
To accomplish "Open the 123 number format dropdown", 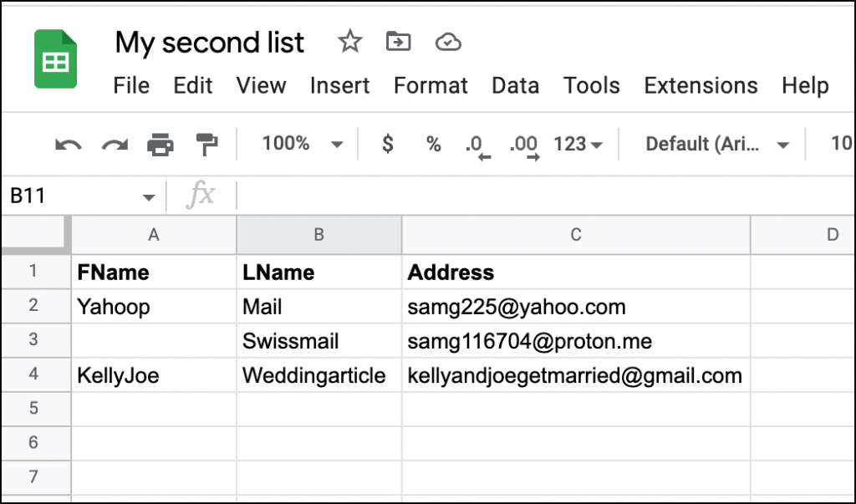I will coord(577,144).
